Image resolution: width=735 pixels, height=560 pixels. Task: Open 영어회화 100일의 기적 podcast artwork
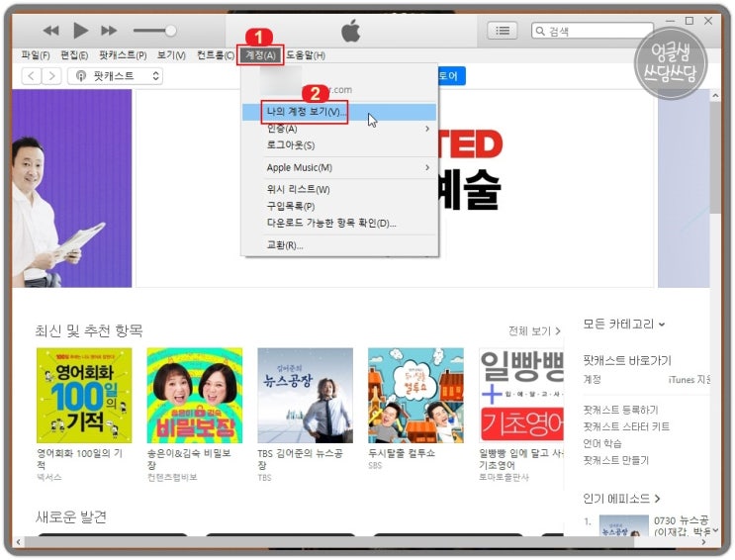tap(84, 396)
